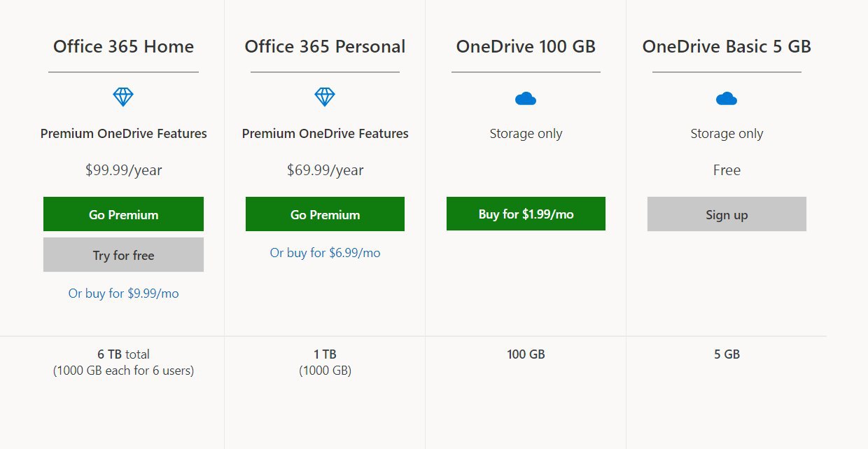Select the OneDrive Basic 5 GB heading
Screen dimensions: 868x449
727,47
